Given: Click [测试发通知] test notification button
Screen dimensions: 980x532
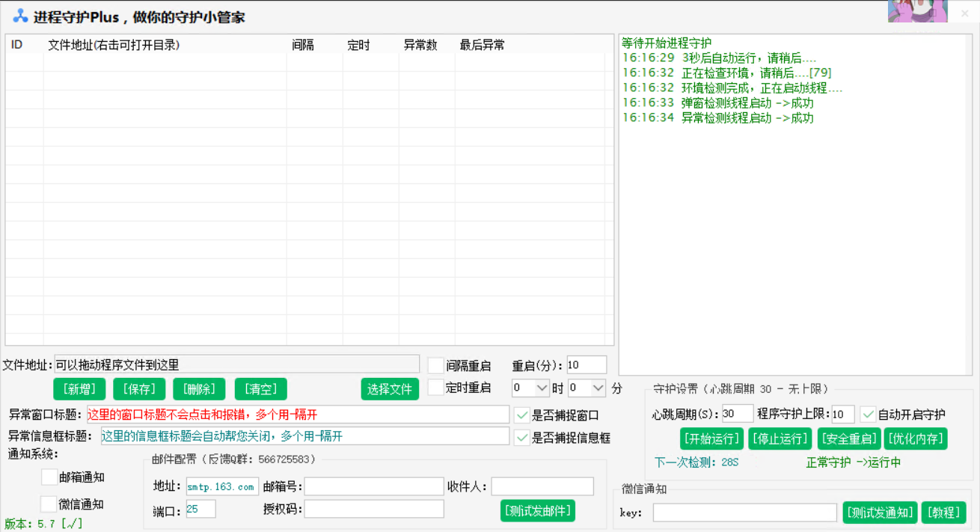Looking at the screenshot, I should (x=880, y=513).
